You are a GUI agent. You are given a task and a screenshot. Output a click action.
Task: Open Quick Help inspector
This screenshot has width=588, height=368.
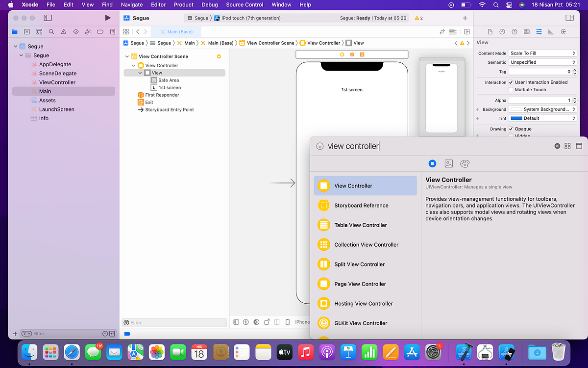click(x=514, y=31)
